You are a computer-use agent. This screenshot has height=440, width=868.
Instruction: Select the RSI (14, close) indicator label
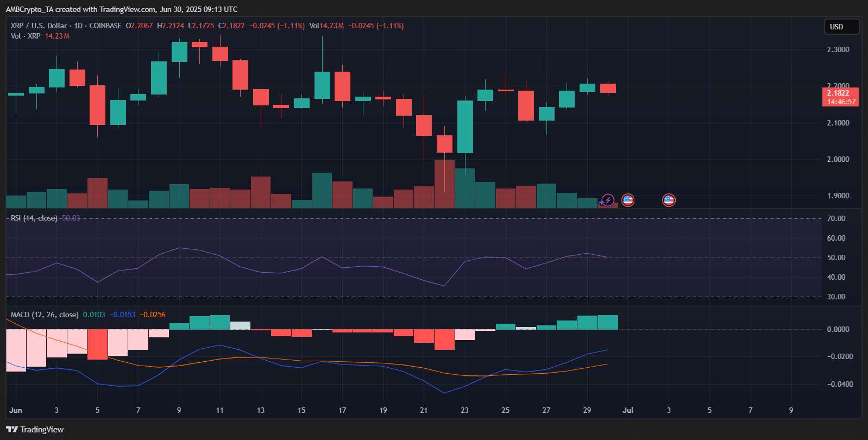(x=34, y=218)
